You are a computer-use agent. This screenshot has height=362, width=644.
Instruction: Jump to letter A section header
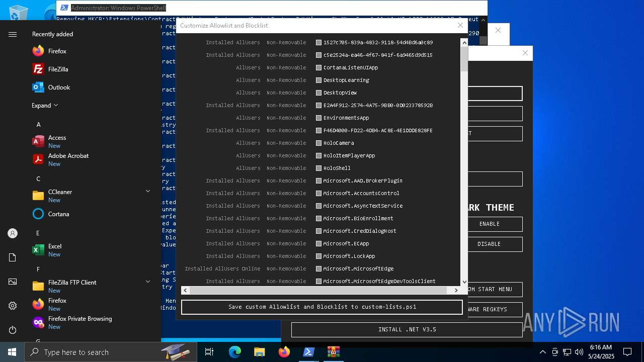(39, 124)
